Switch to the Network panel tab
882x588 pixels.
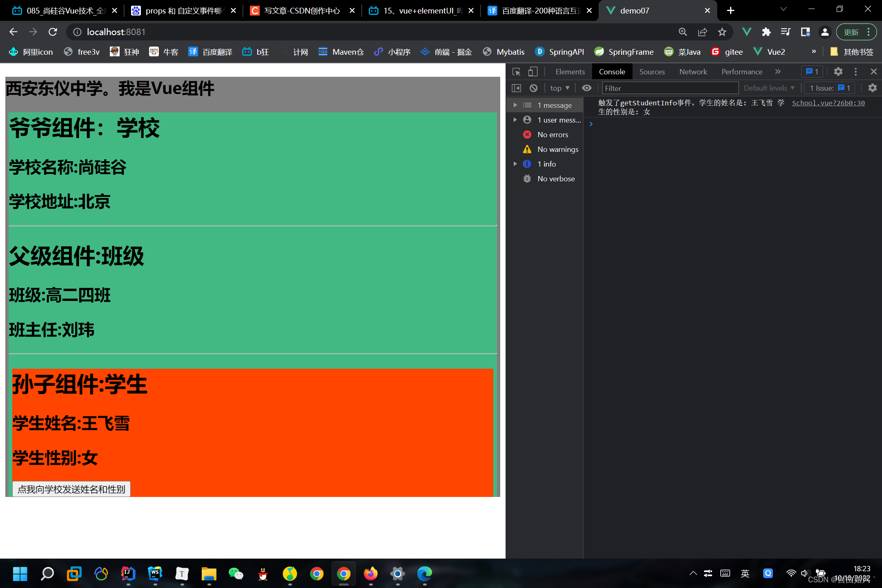[x=693, y=71]
